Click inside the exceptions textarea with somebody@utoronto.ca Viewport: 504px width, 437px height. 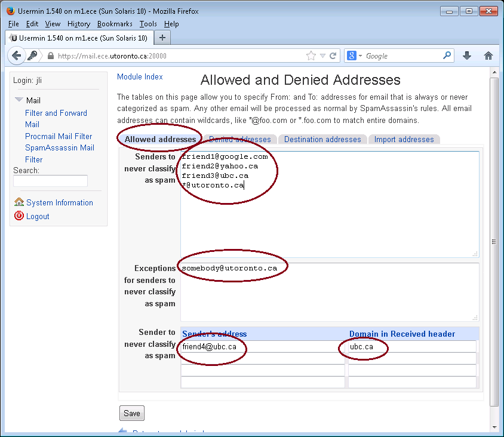click(330, 292)
